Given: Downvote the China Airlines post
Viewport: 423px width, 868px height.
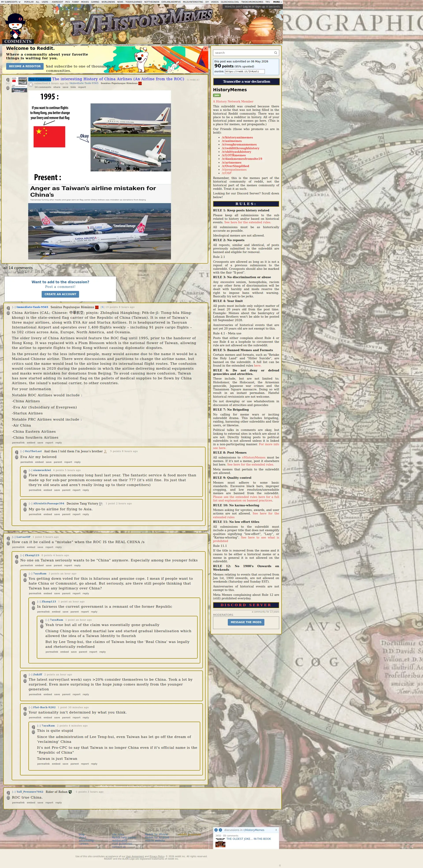Looking at the screenshot, I should point(8,88).
